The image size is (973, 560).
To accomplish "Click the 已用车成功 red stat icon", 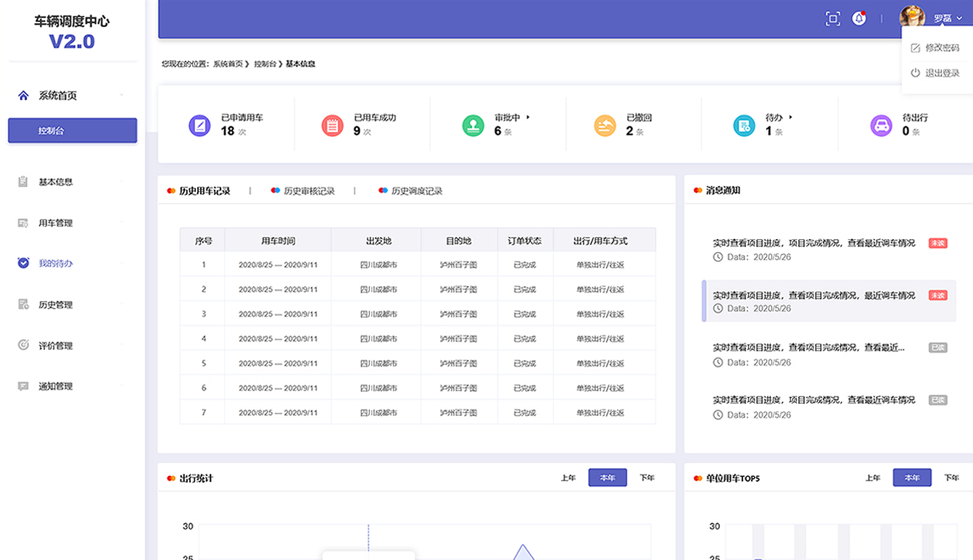I will tap(332, 125).
